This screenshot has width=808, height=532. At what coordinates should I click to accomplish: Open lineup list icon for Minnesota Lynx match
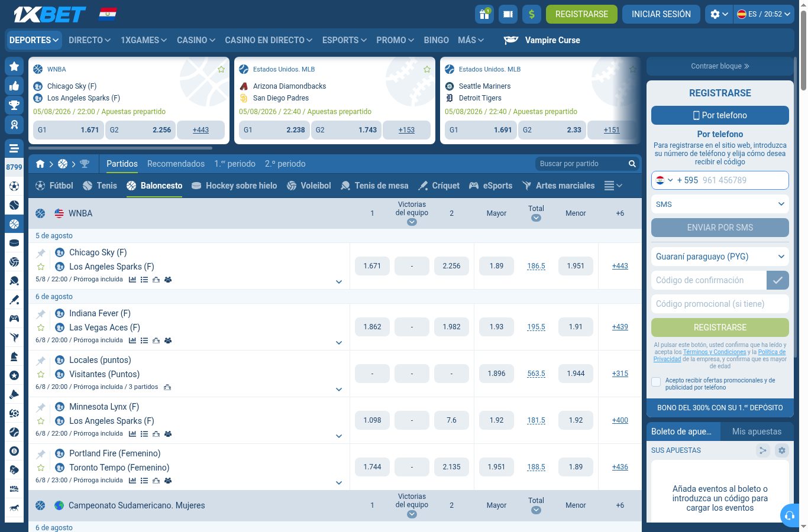coord(144,434)
